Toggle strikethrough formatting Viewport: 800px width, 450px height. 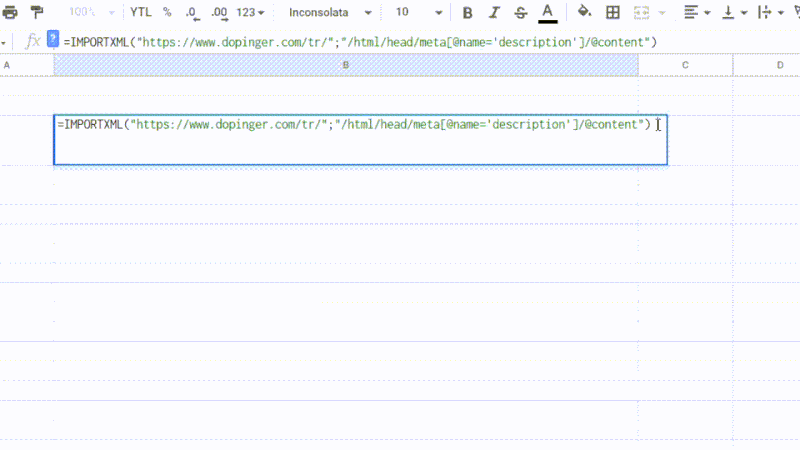coord(520,13)
